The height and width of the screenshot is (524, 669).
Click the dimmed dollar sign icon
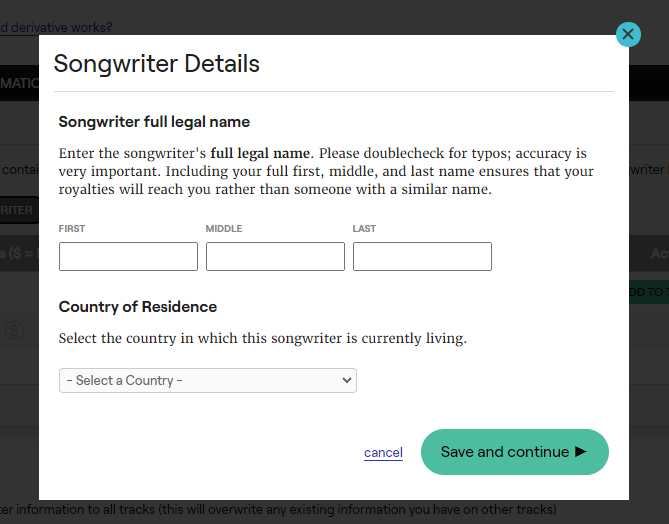(15, 330)
